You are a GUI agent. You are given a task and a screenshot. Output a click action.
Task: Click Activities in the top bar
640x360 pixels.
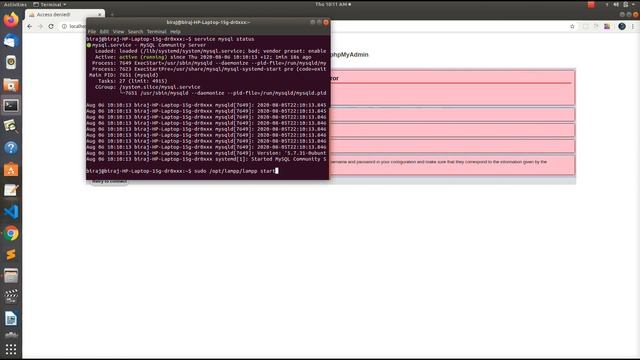(15, 4)
